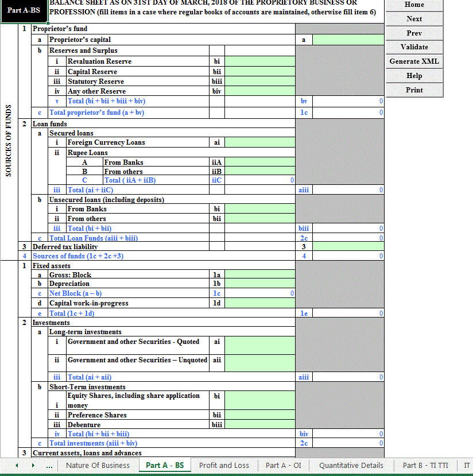Viewport: 473px width, 476px height.
Task: Click the Preference Shares input field
Action: coord(259,415)
